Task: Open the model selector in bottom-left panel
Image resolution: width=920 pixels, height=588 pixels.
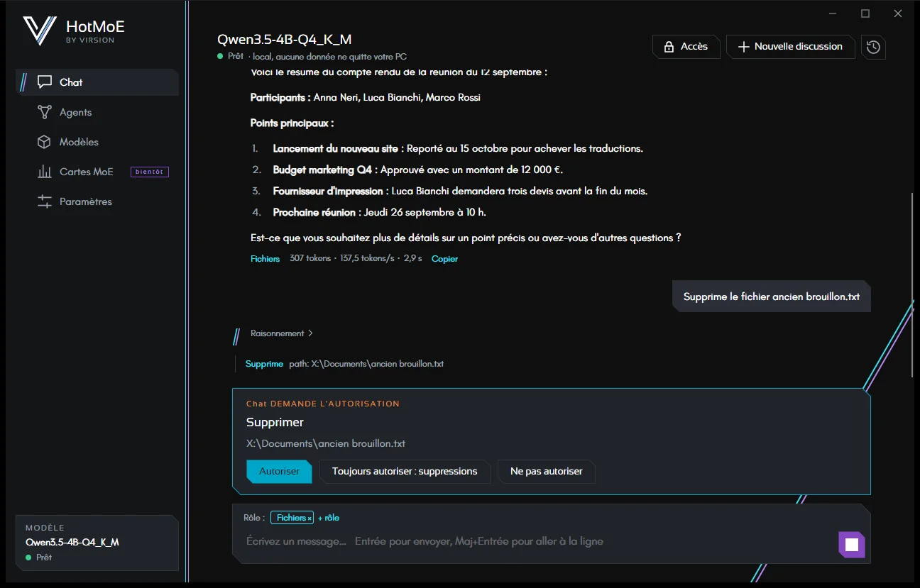Action: coord(97,543)
